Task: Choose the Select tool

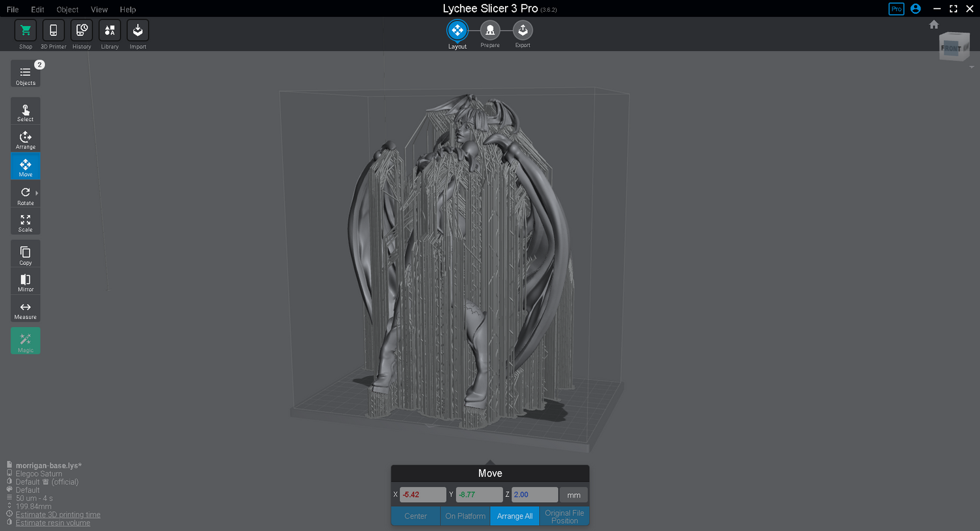Action: click(x=25, y=111)
